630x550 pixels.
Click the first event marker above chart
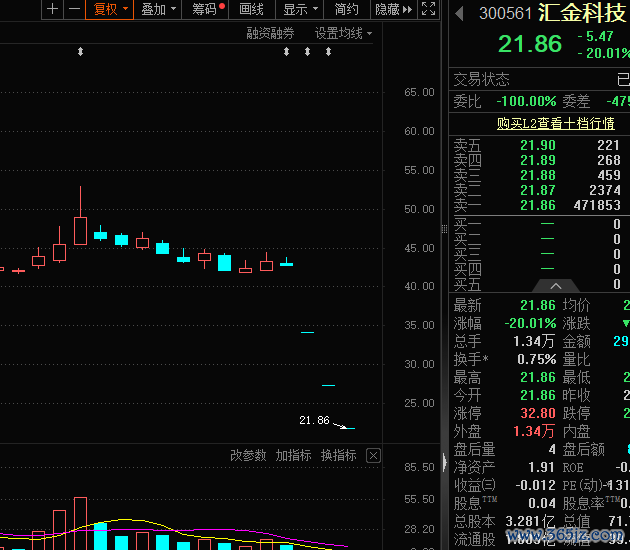click(80, 51)
